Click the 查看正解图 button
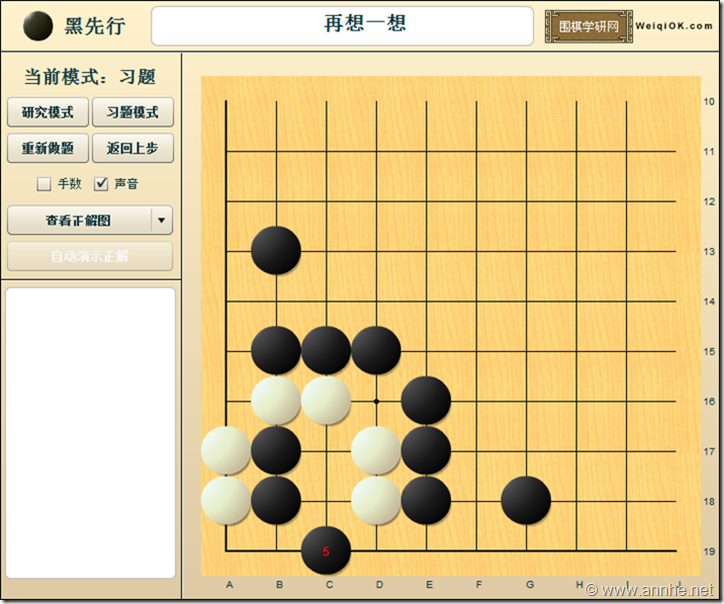Viewport: 724px width, 604px height. tap(78, 220)
